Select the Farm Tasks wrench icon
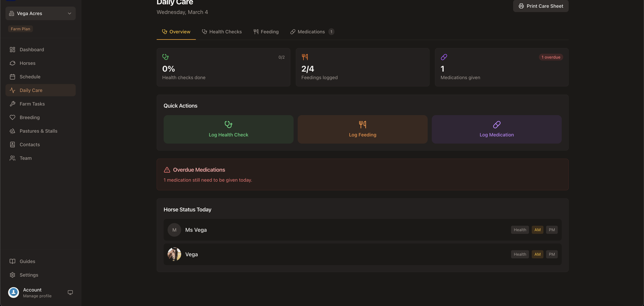This screenshot has width=644, height=306. pos(13,104)
